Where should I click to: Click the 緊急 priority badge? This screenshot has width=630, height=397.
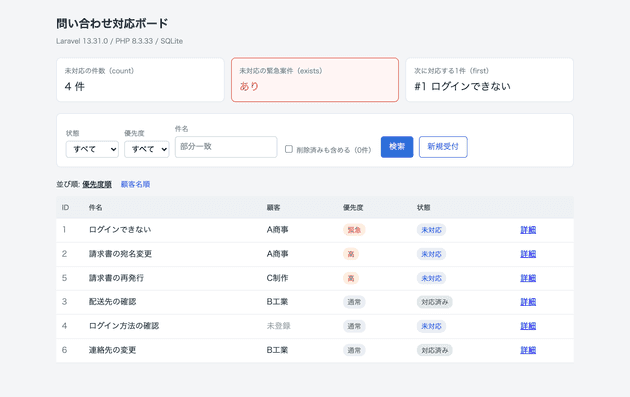tap(354, 230)
